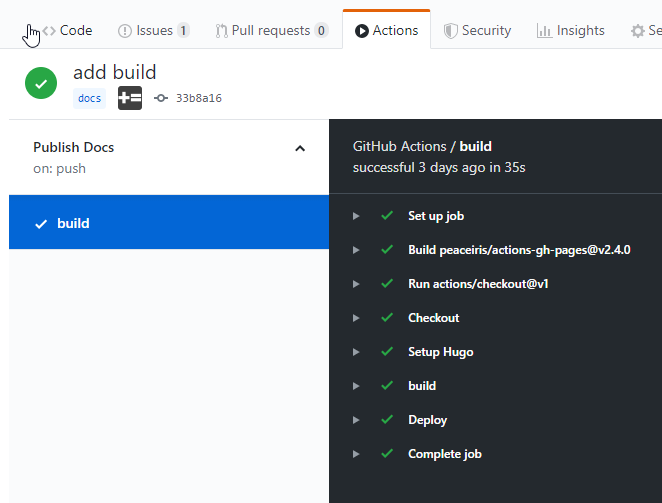Click the green checkmark next to Deploy step
Screen dimensions: 662x503
(387, 420)
